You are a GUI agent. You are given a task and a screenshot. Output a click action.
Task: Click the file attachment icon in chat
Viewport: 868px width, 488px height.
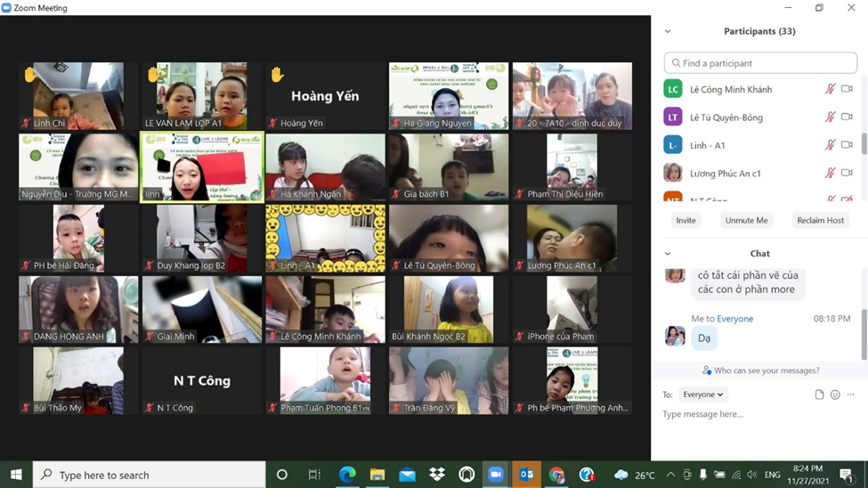[x=819, y=394]
